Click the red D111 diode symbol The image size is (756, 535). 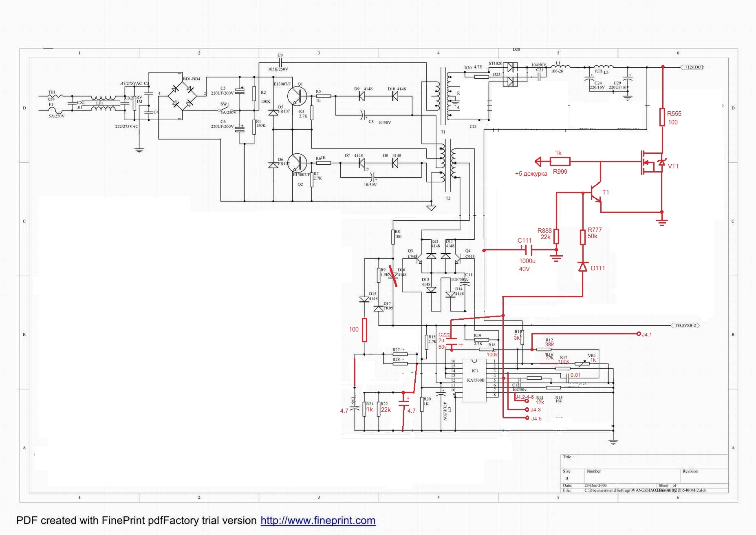pos(583,267)
